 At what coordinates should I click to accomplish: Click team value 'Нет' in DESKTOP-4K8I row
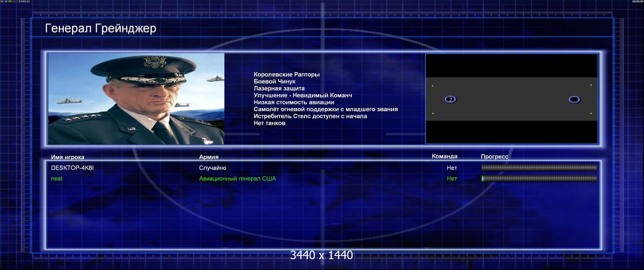click(452, 168)
